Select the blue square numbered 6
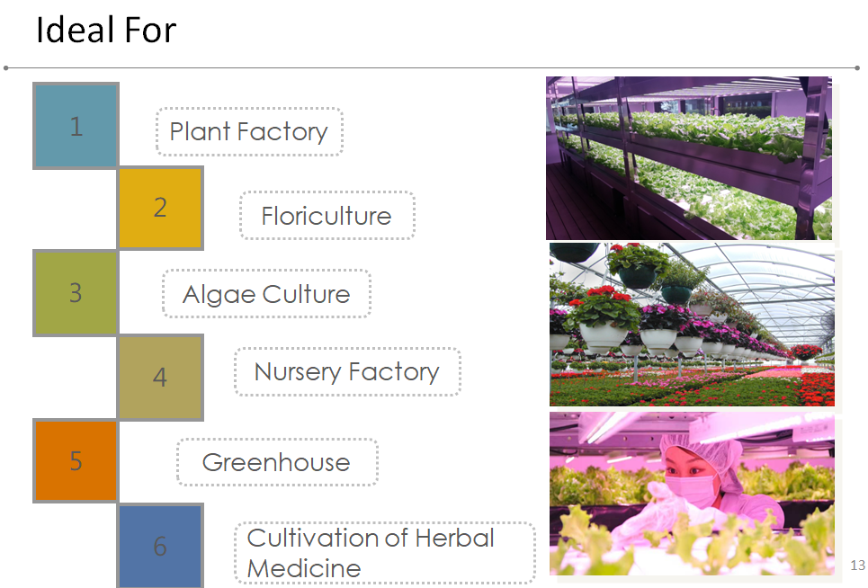 point(160,546)
